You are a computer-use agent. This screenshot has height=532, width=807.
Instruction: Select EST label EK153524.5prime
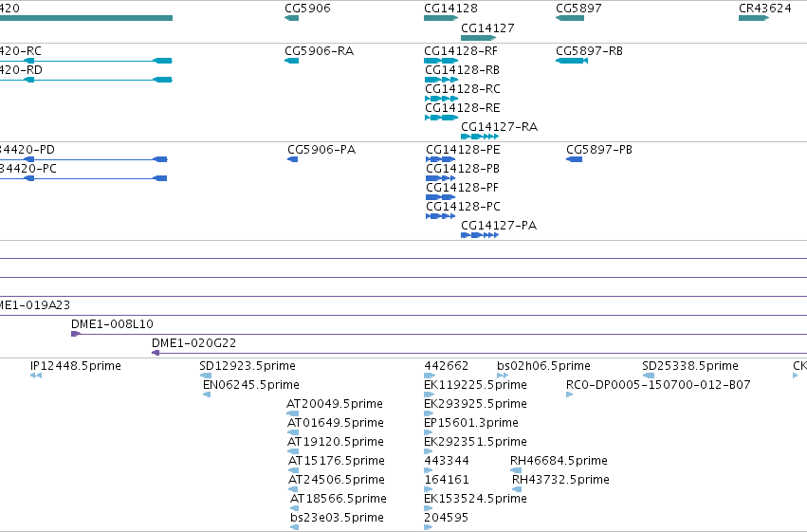[x=475, y=499]
